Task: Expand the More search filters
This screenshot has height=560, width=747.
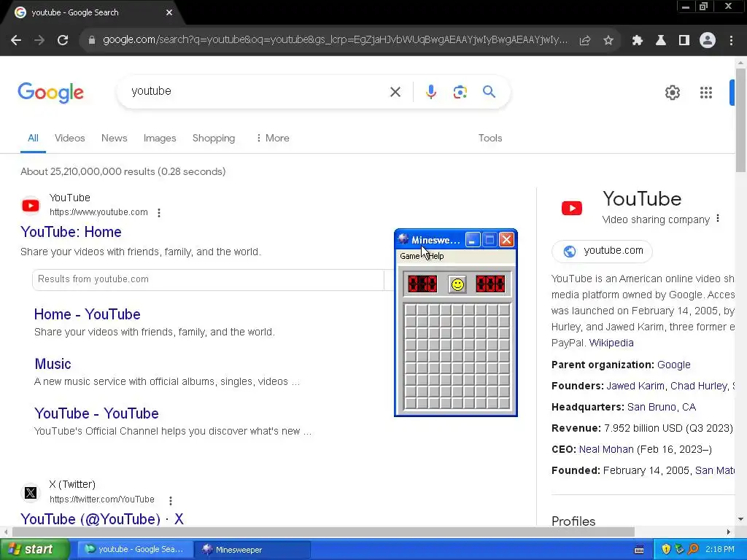Action: click(x=273, y=138)
